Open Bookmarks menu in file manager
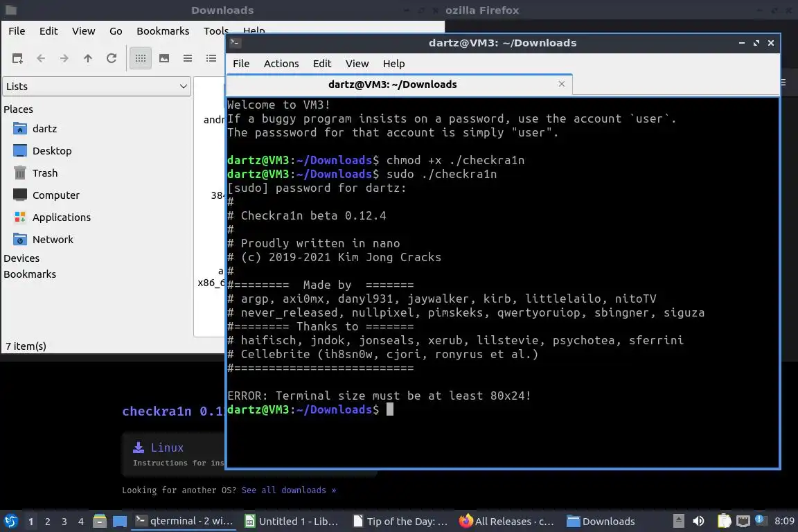The width and height of the screenshot is (798, 532). point(163,31)
